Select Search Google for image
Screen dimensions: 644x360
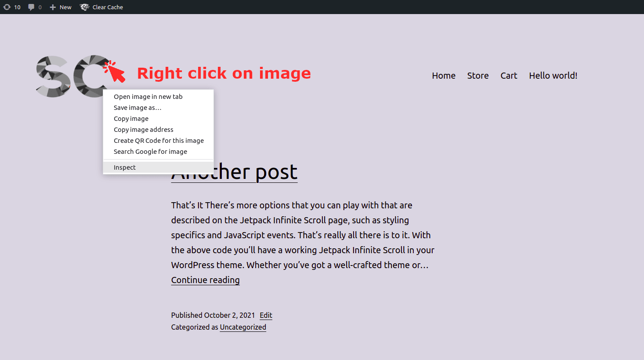(x=158, y=152)
